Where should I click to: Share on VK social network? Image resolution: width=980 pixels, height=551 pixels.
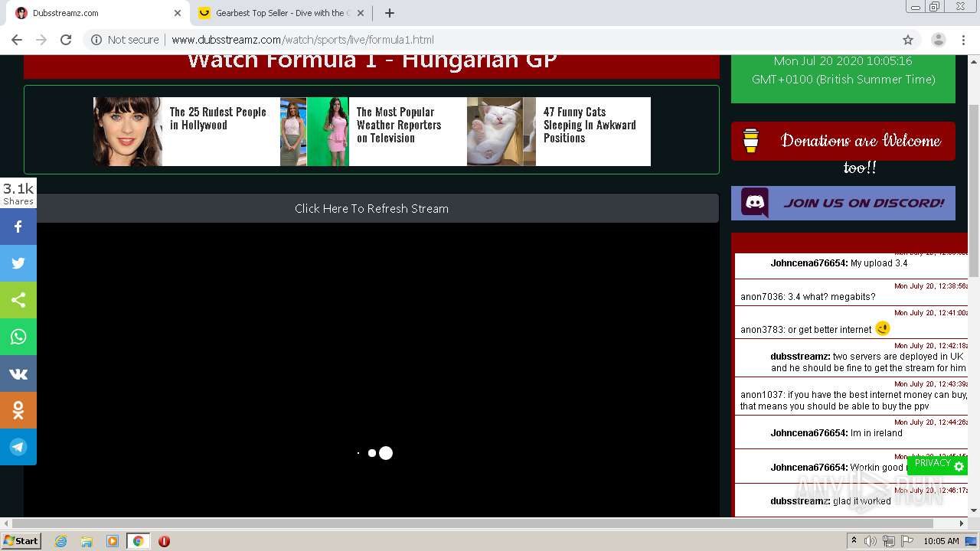point(18,373)
